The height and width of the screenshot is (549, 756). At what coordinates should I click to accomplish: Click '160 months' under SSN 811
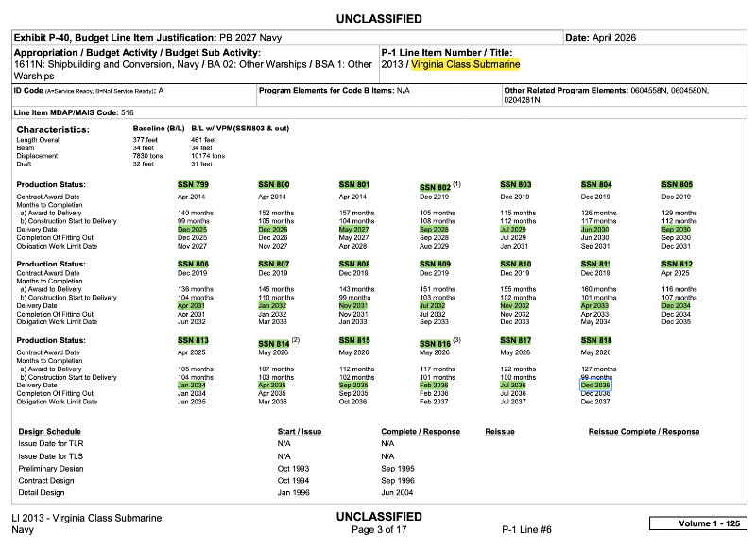[598, 289]
